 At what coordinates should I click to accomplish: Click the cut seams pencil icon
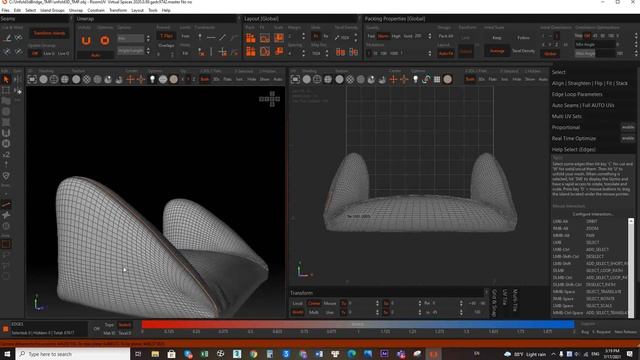pyautogui.click(x=7, y=38)
